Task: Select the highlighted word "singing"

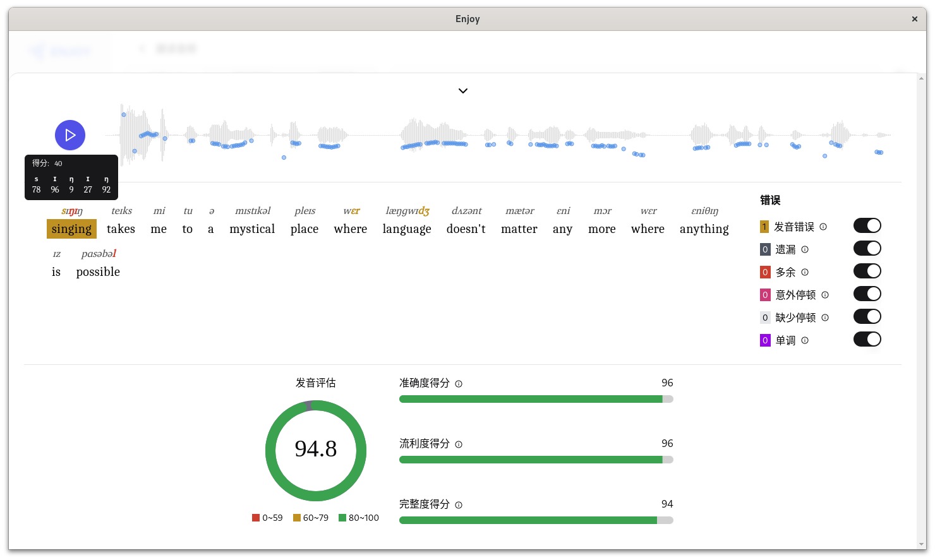Action: (x=71, y=229)
